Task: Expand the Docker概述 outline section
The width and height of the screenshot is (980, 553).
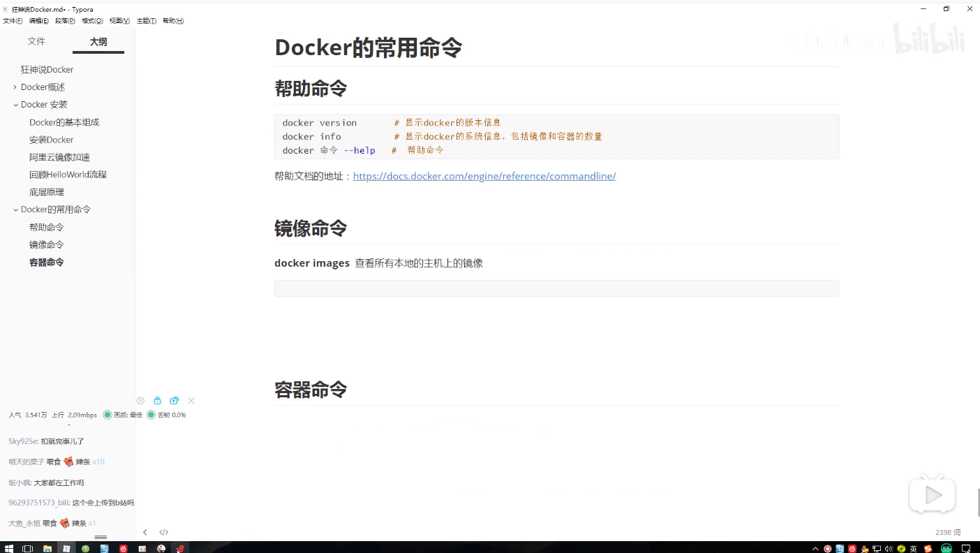Action: pyautogui.click(x=15, y=87)
